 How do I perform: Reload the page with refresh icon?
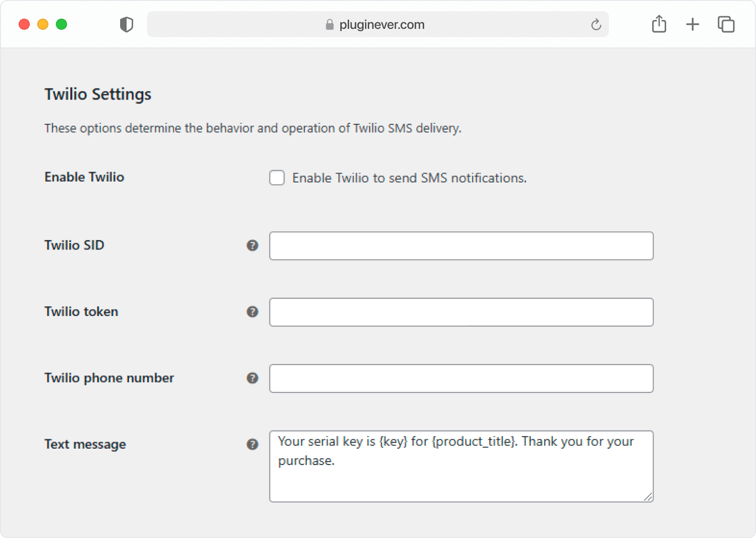pyautogui.click(x=596, y=24)
